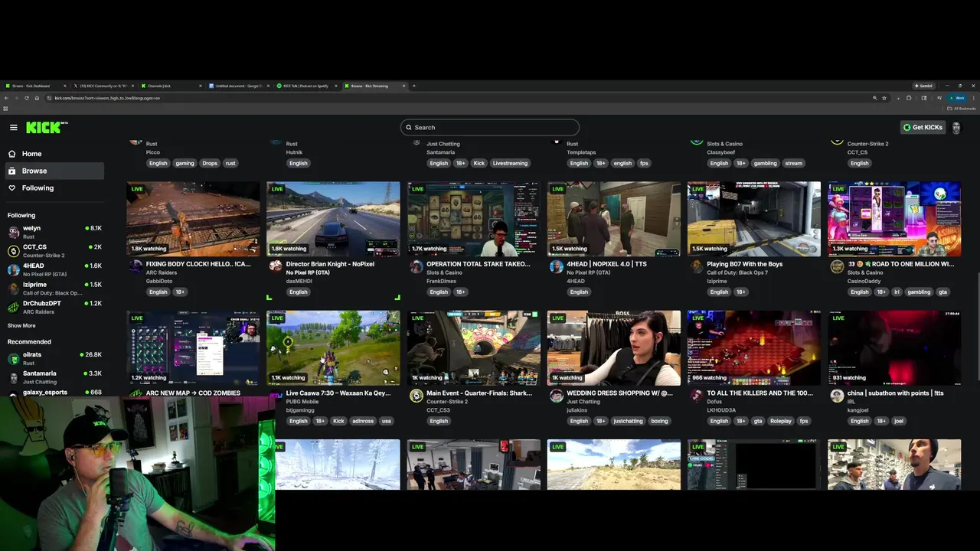The width and height of the screenshot is (980, 551).
Task: Click Iziprime in the Following list
Action: coord(54,288)
